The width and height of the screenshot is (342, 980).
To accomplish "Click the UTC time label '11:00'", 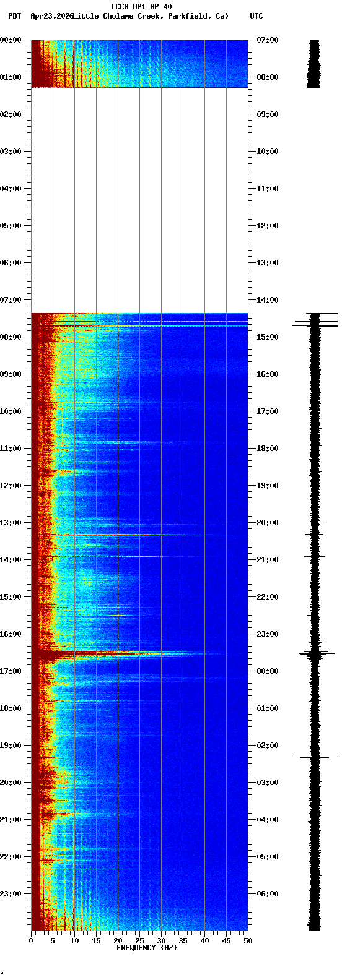I will pyautogui.click(x=268, y=189).
